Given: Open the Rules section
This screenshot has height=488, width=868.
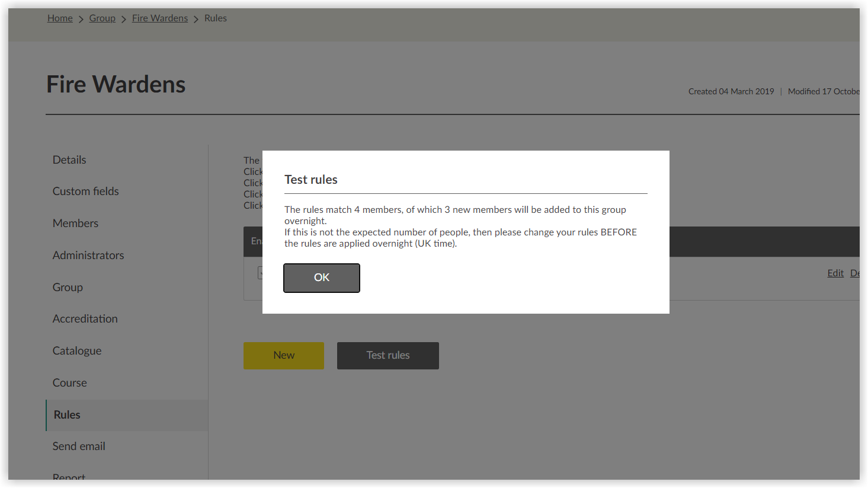Looking at the screenshot, I should 66,414.
